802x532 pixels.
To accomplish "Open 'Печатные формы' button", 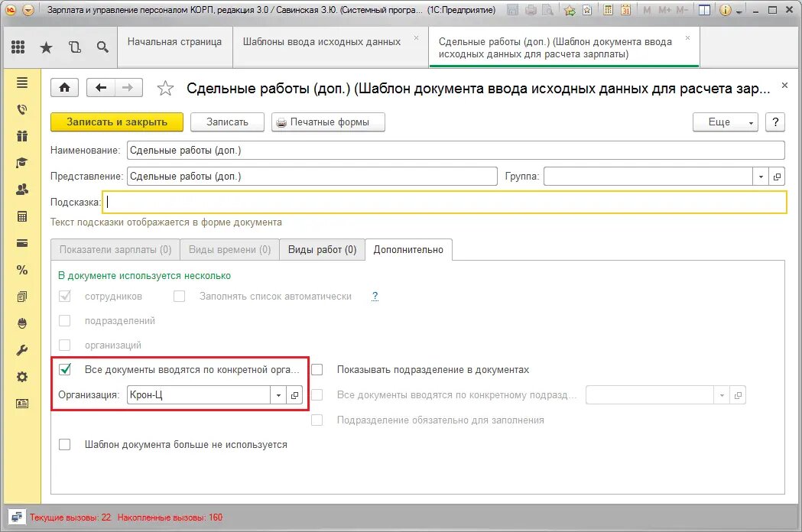I will point(329,122).
